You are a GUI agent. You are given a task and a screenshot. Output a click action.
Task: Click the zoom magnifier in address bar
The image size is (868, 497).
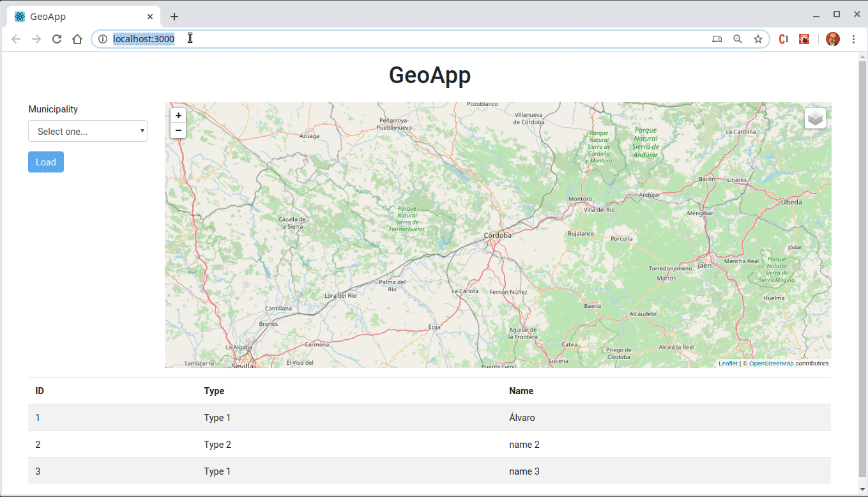point(738,39)
